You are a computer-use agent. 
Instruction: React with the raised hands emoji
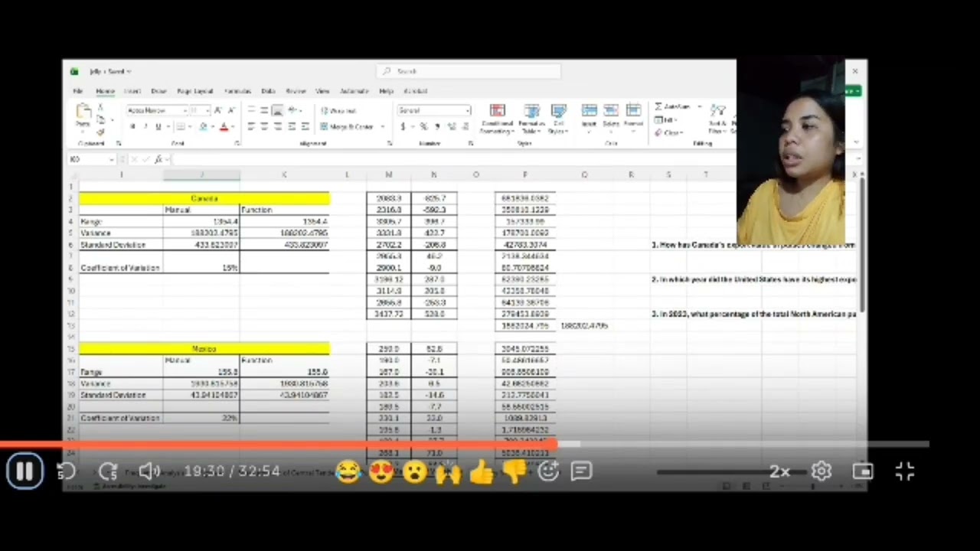tap(449, 471)
